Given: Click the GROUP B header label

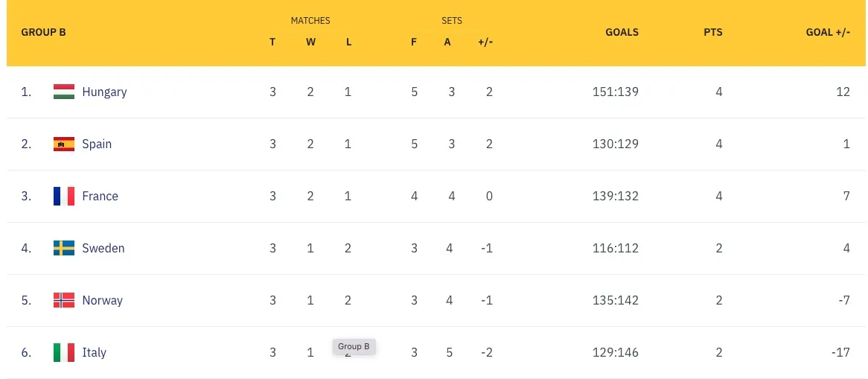Looking at the screenshot, I should pos(43,33).
